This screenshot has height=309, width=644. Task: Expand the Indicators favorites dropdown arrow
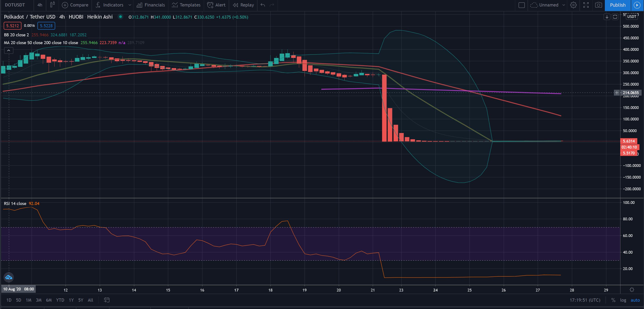point(129,5)
